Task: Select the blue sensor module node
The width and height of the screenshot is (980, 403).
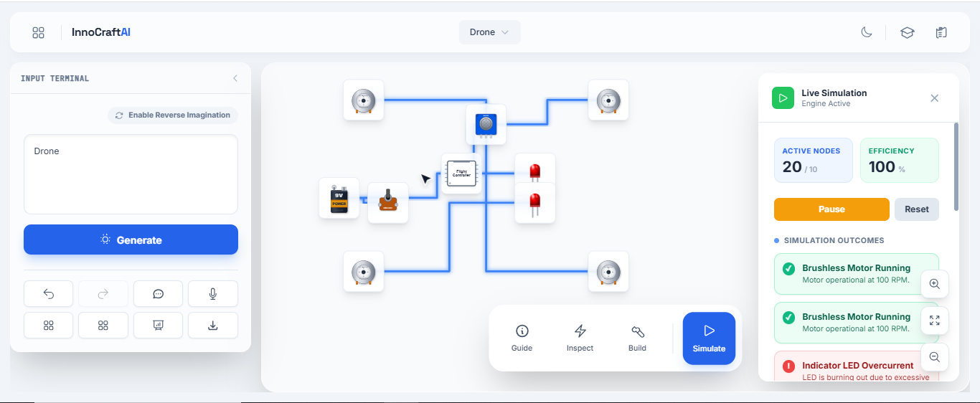Action: click(x=486, y=125)
